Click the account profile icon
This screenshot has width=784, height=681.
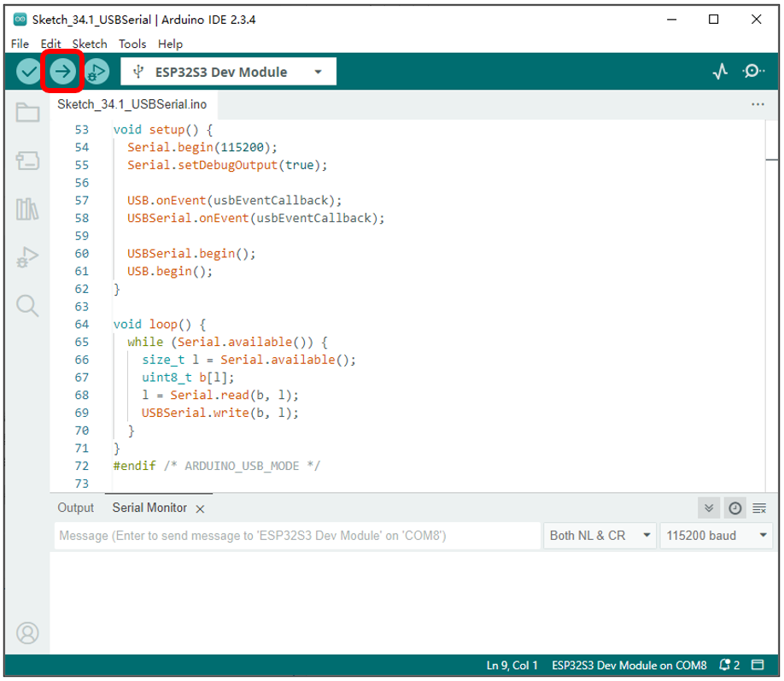click(27, 633)
